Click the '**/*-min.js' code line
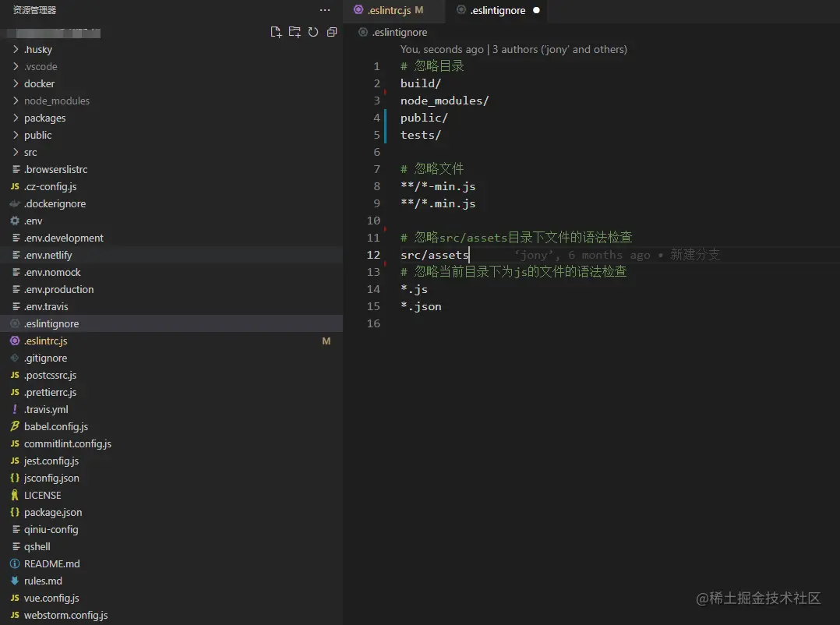The height and width of the screenshot is (625, 840). click(438, 186)
